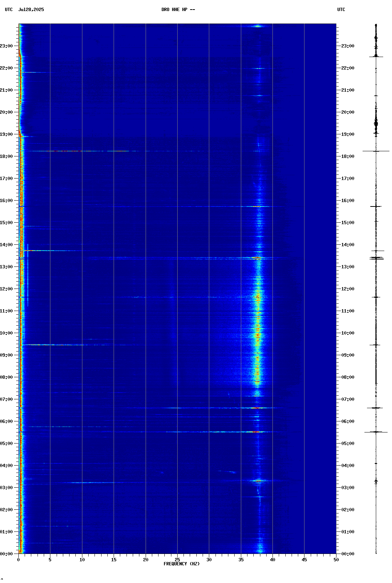Image resolution: width=392 pixels, height=583 pixels.
Task: Click the UTC label above the right time axis
Action: coord(341,10)
